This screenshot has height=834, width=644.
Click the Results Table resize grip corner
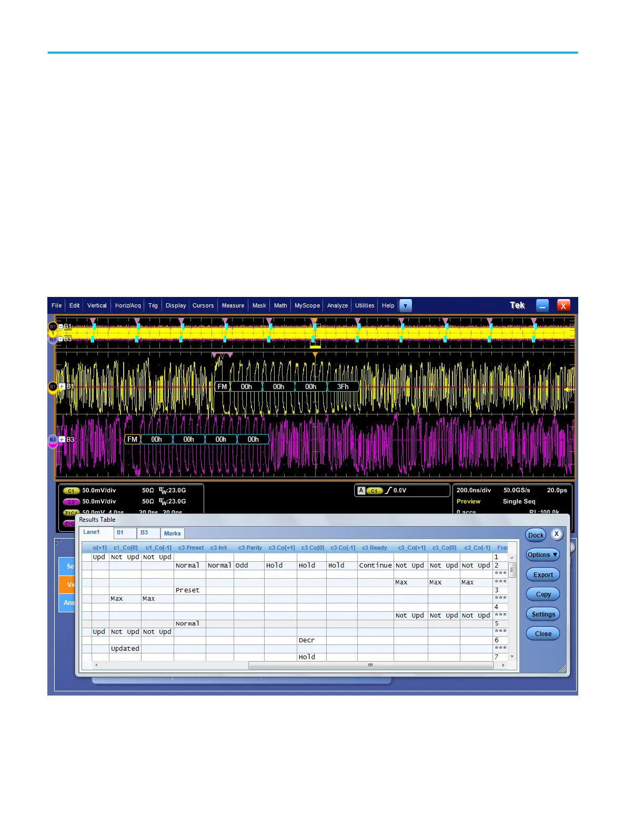pos(562,669)
